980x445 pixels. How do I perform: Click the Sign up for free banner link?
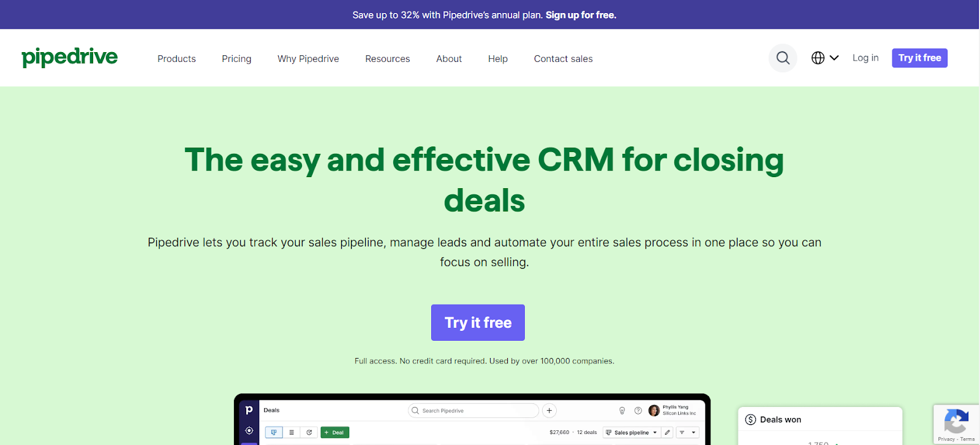(x=581, y=15)
